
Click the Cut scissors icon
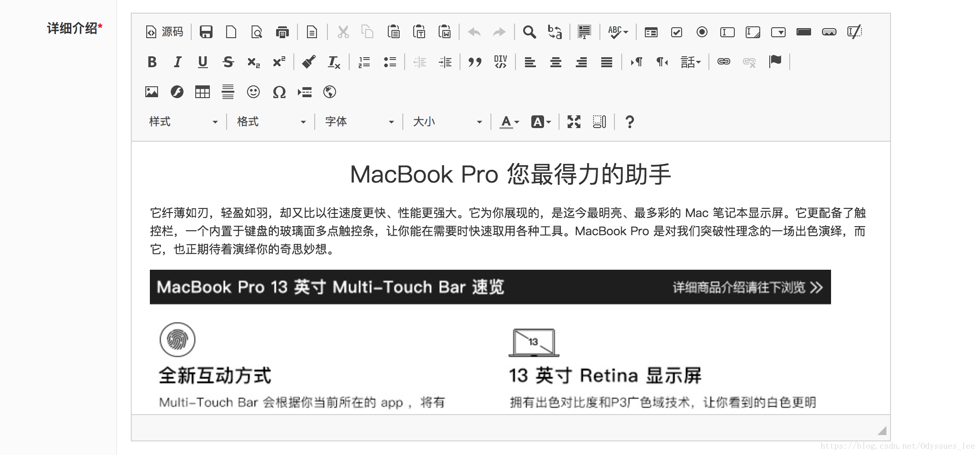(x=343, y=32)
